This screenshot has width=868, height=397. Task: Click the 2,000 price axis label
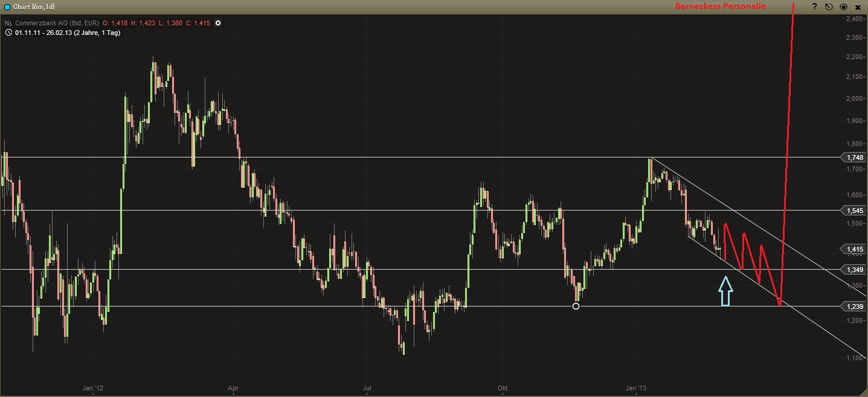pyautogui.click(x=854, y=98)
